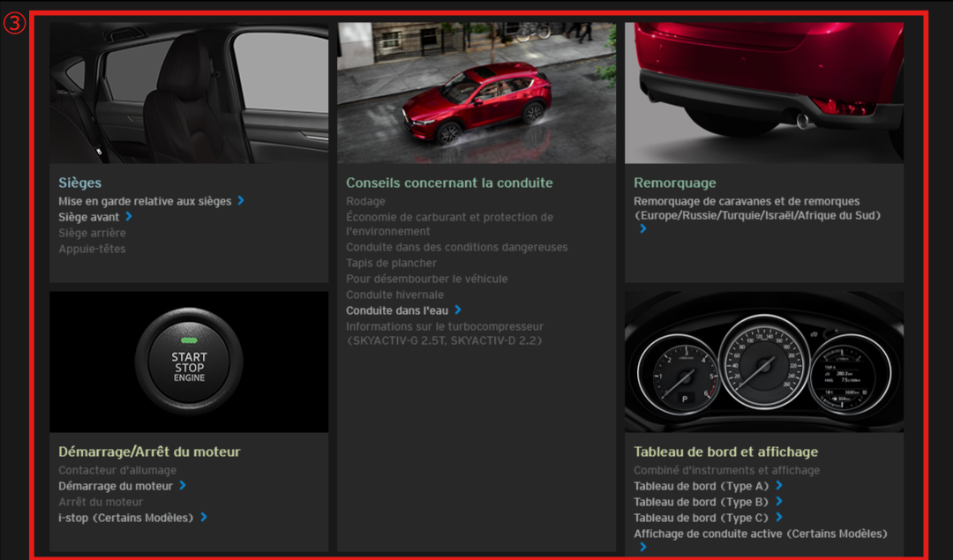Viewport: 953px width, 560px height.
Task: Click arrow beside i-stop (Certains Modèles)
Action: 204,517
